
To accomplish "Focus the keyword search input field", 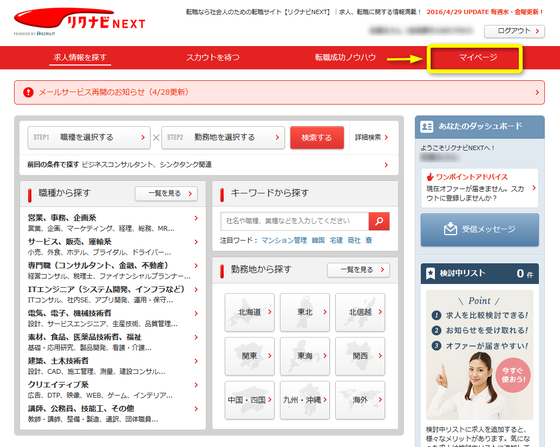I will click(295, 221).
